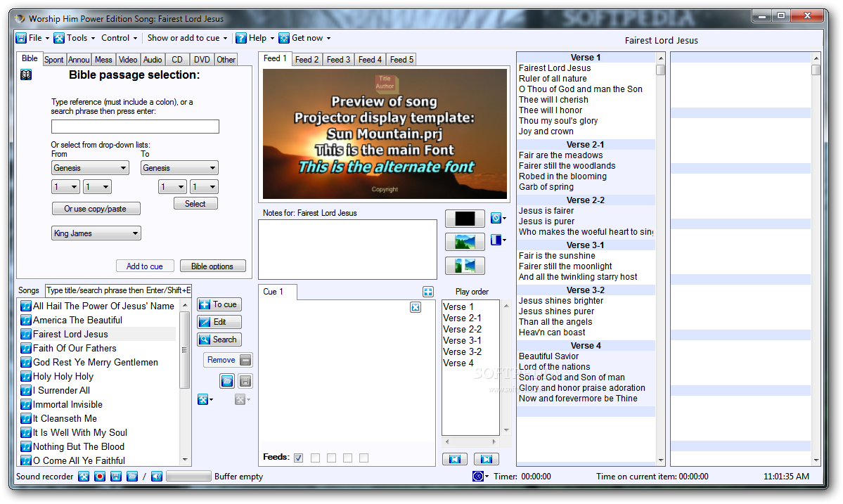Click Or use copy/paste button
This screenshot has width=843, height=504.
[96, 209]
